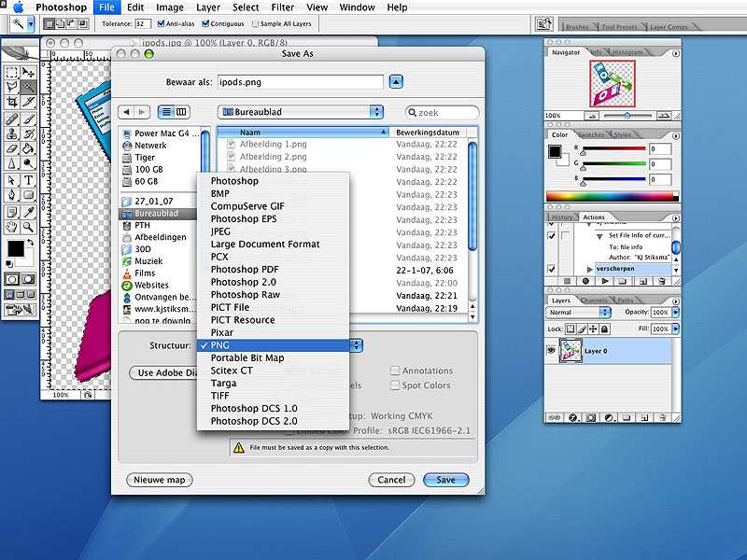This screenshot has width=747, height=560.
Task: Collapse the expanded Save As file browser
Action: tap(397, 82)
